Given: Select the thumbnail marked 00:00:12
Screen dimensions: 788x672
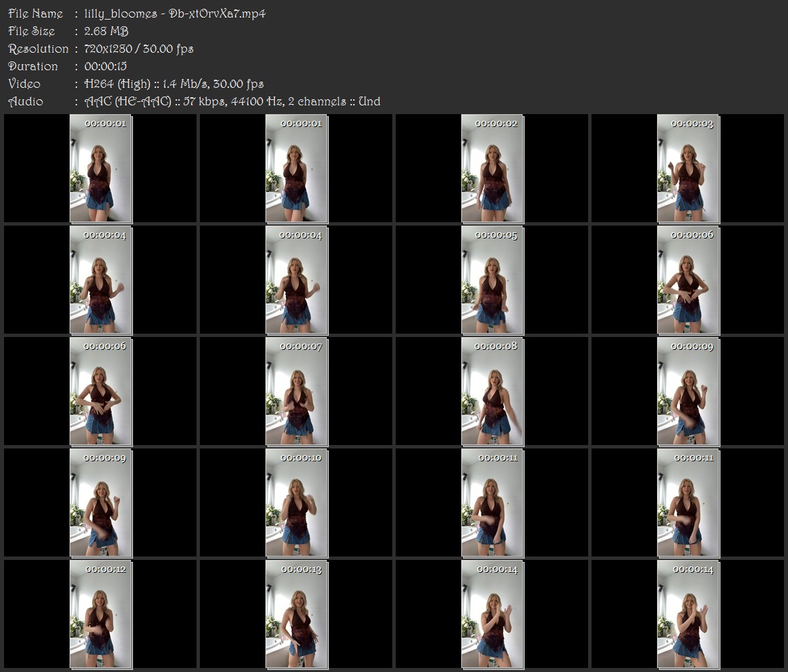Looking at the screenshot, I should [101, 615].
